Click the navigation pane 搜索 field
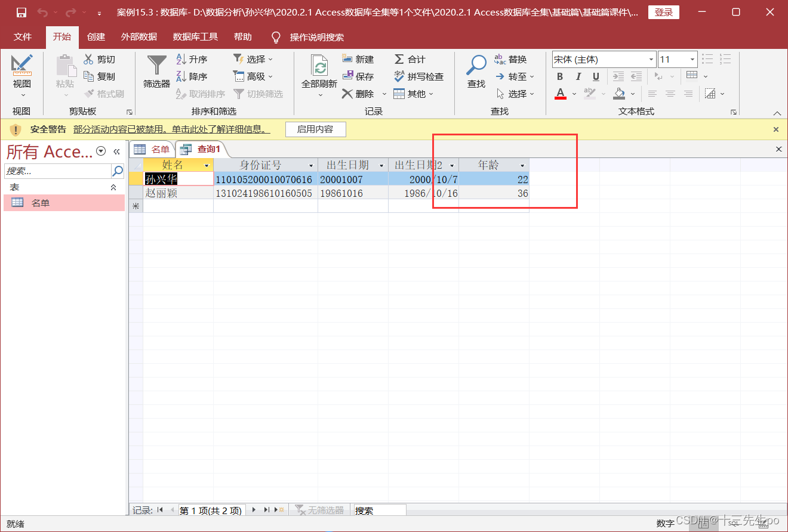 [x=58, y=171]
